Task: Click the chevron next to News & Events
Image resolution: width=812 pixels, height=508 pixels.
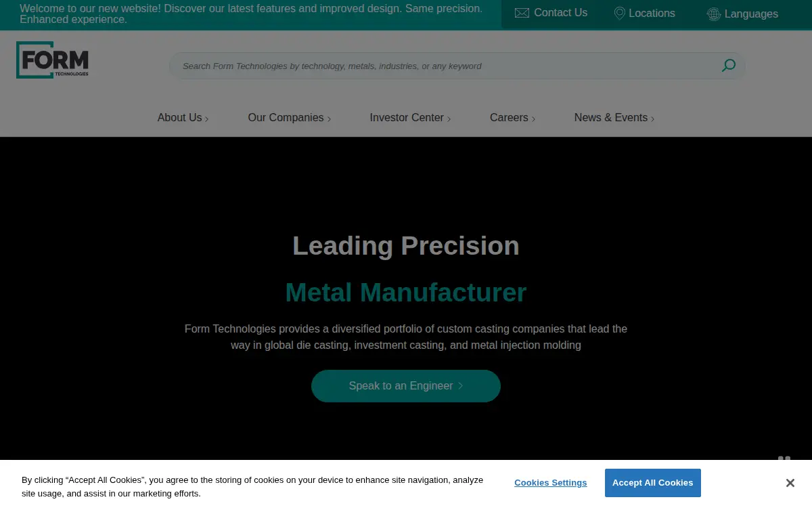Action: pos(652,119)
